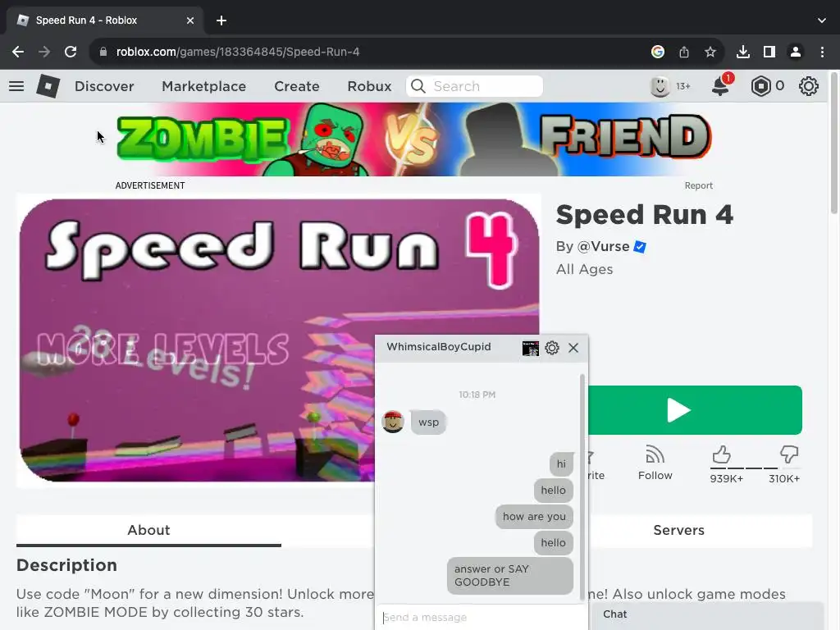Switch to the Servers tab

pyautogui.click(x=678, y=531)
